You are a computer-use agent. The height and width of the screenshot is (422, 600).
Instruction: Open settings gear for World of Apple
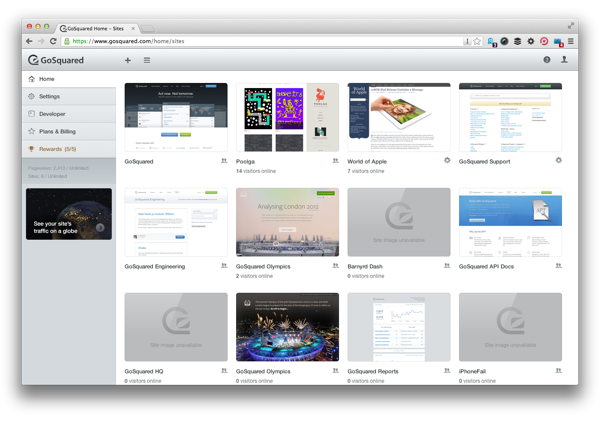tap(447, 160)
